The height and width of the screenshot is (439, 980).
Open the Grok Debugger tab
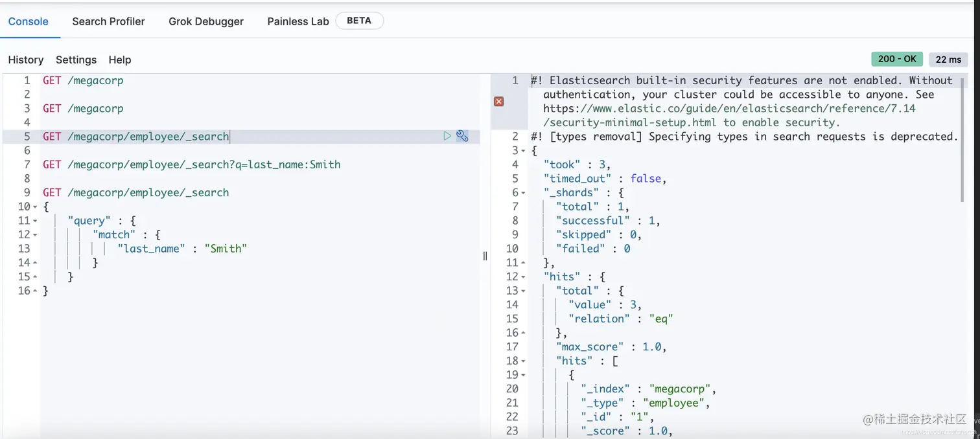(x=206, y=21)
